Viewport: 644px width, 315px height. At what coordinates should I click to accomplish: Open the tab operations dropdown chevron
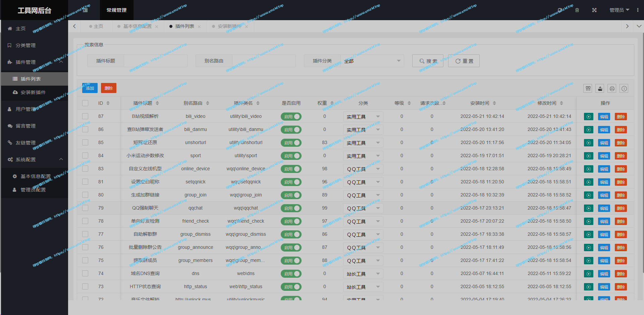coord(639,26)
